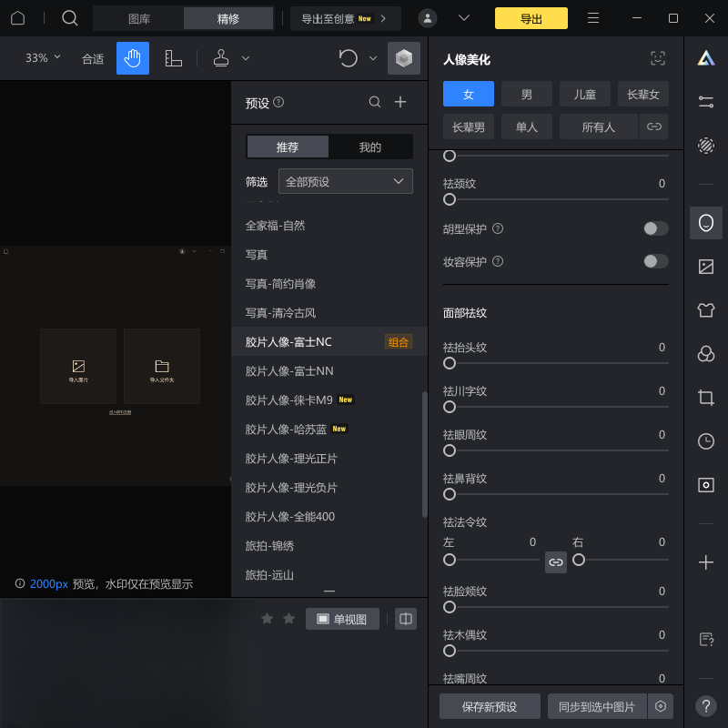Switch to the 我的 presets tab

click(370, 147)
